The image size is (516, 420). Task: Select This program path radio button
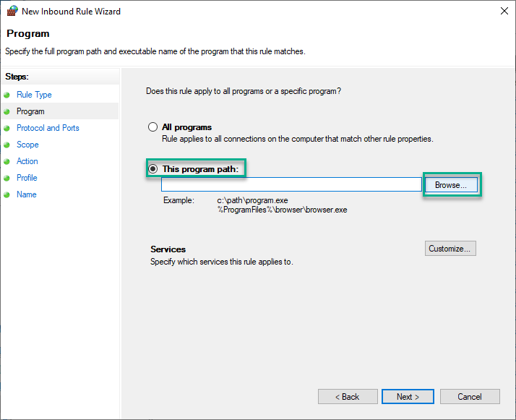click(x=152, y=169)
